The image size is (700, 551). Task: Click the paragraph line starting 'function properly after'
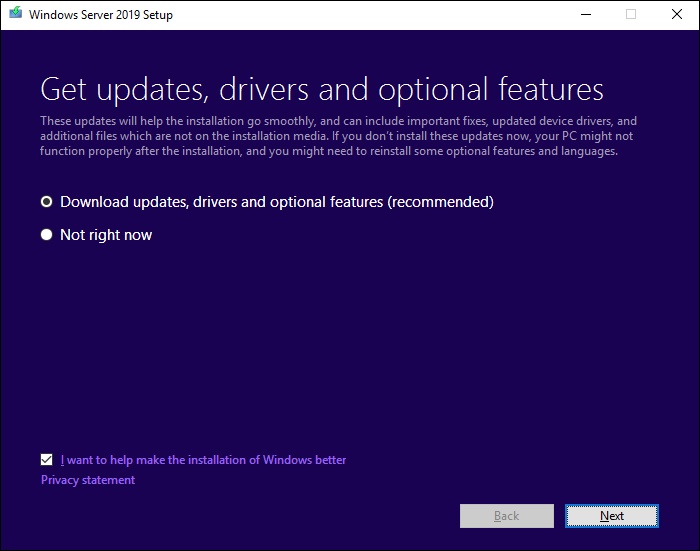pos(328,151)
